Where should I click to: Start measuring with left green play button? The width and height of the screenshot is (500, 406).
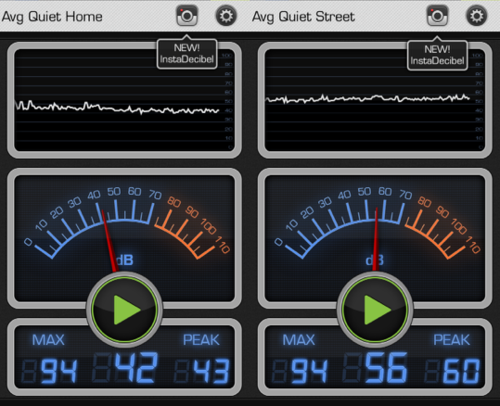[x=124, y=310]
